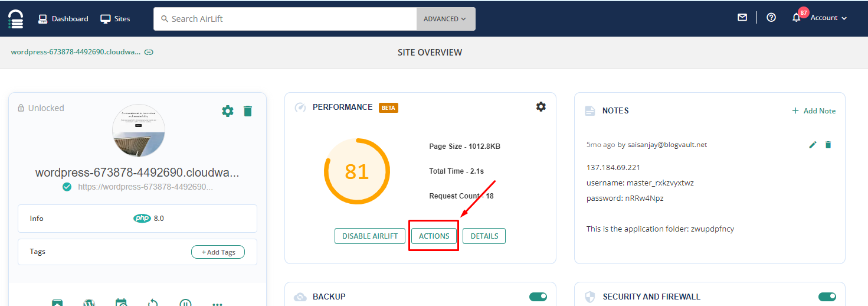Open the Sites page

[x=115, y=19]
